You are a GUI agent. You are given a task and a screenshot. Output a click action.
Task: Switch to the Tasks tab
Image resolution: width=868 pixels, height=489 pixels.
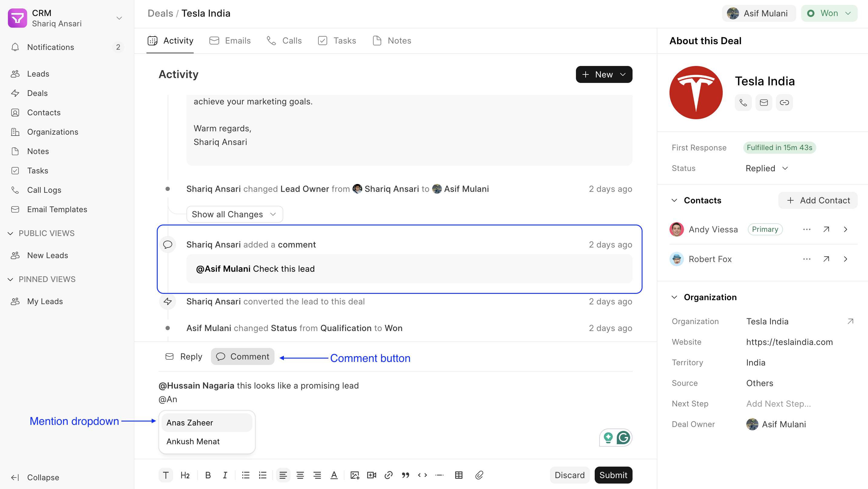click(337, 41)
